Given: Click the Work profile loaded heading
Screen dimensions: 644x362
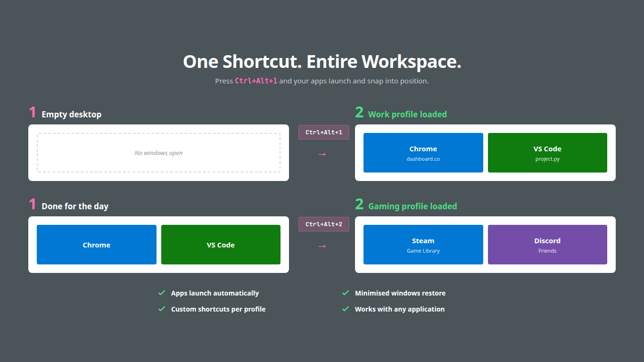Looking at the screenshot, I should tap(407, 114).
